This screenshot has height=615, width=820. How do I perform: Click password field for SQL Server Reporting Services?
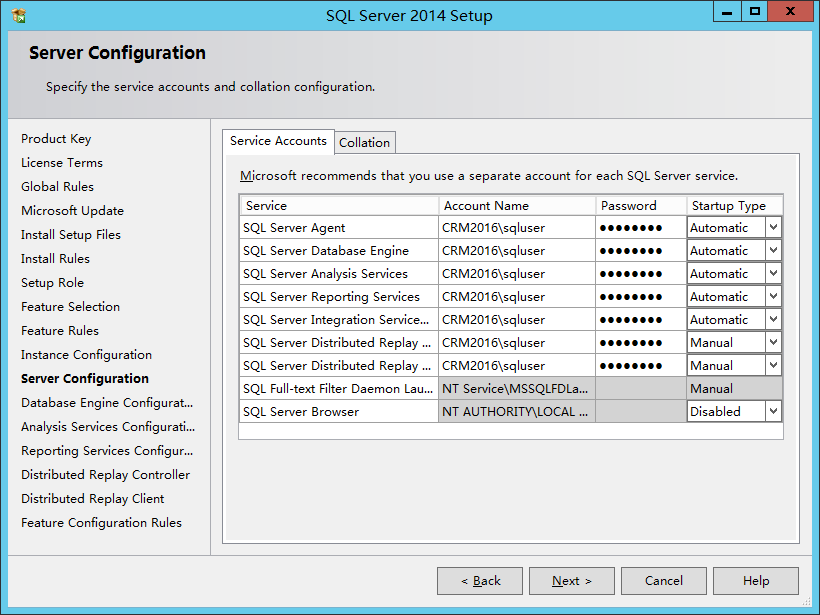[641, 297]
